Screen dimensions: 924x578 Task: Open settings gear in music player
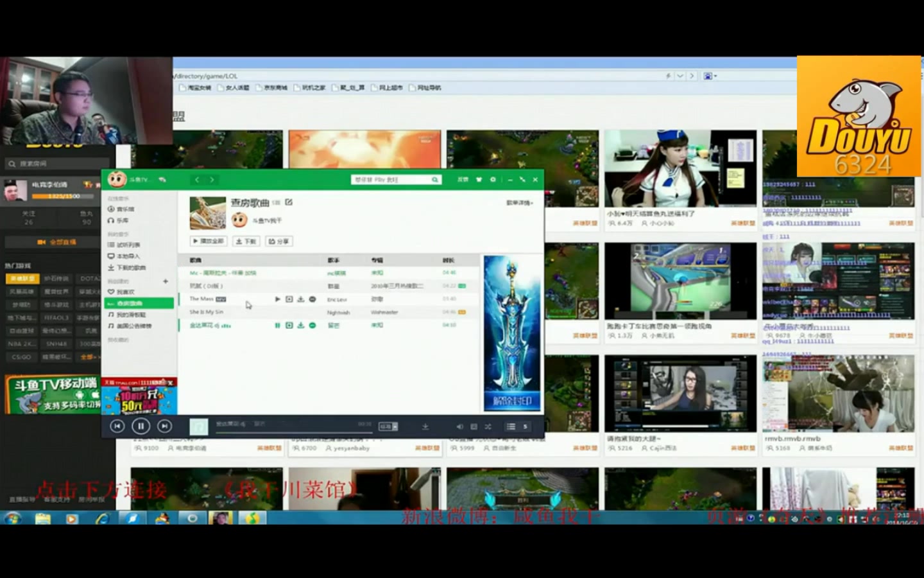click(493, 180)
